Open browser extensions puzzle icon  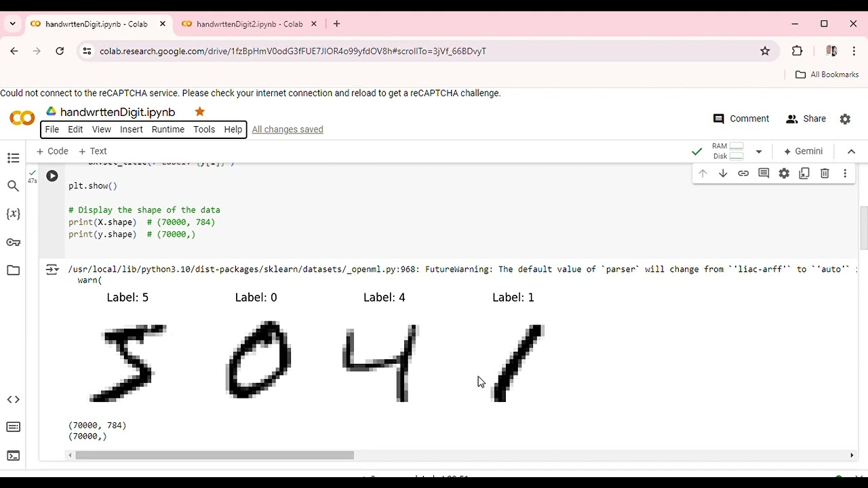(x=797, y=51)
